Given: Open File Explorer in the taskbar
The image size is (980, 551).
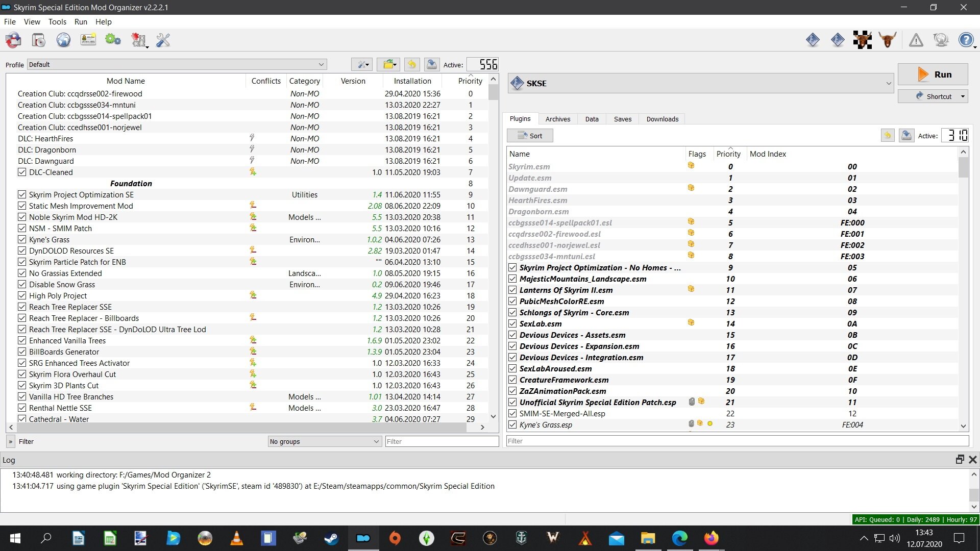Looking at the screenshot, I should point(648,538).
